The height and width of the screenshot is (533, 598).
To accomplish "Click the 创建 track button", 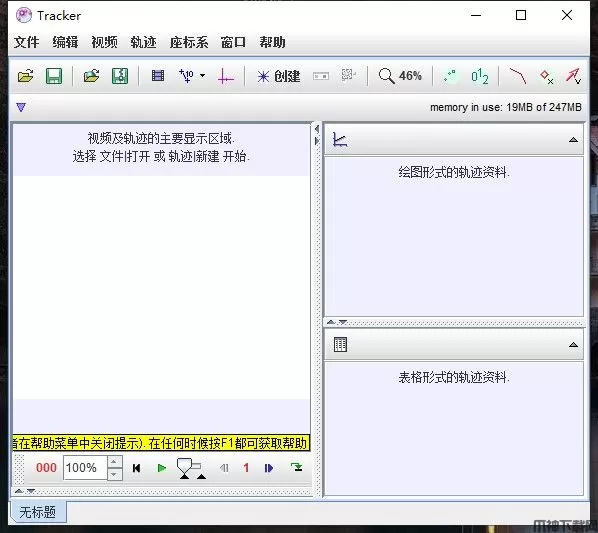I will (x=279, y=76).
